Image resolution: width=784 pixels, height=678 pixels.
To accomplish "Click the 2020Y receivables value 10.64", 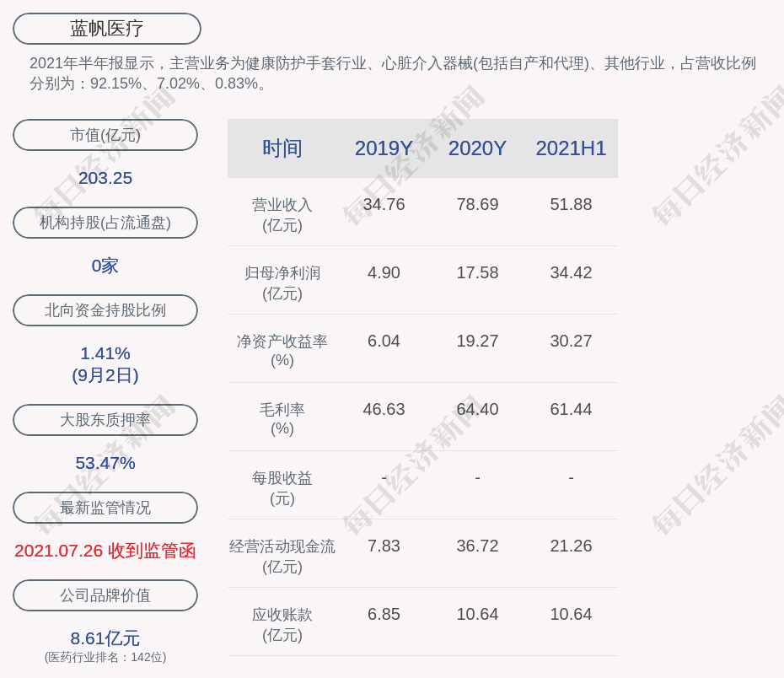I will [x=477, y=615].
